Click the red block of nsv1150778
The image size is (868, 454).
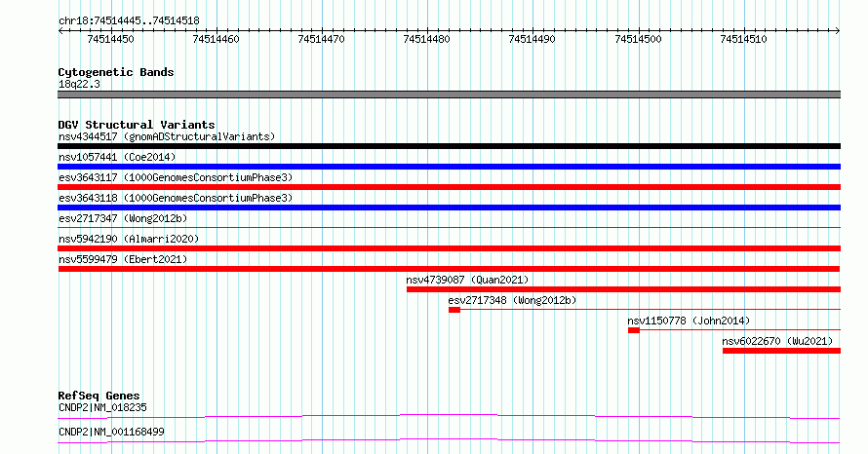(634, 330)
